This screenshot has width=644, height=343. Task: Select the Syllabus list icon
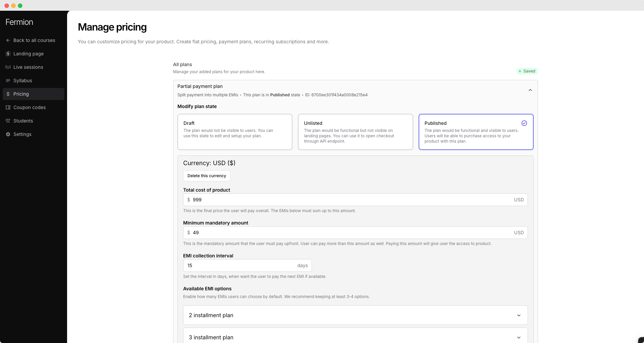(x=8, y=81)
